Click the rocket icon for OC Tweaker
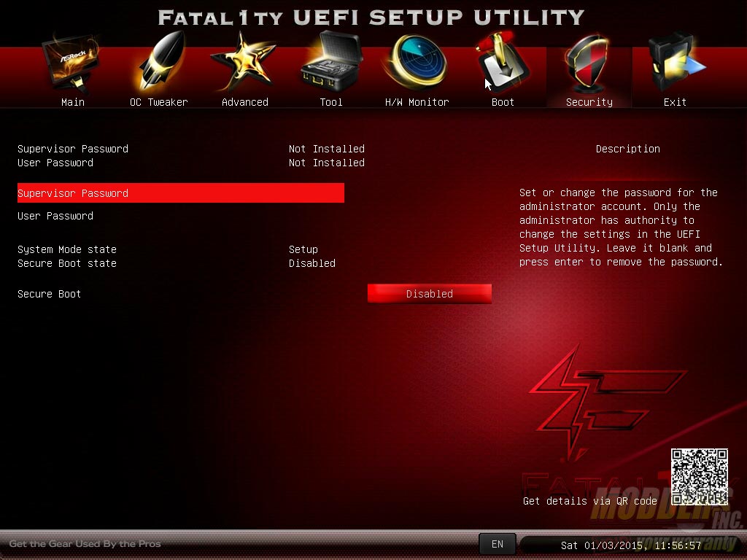This screenshot has height=560, width=747. 160,61
